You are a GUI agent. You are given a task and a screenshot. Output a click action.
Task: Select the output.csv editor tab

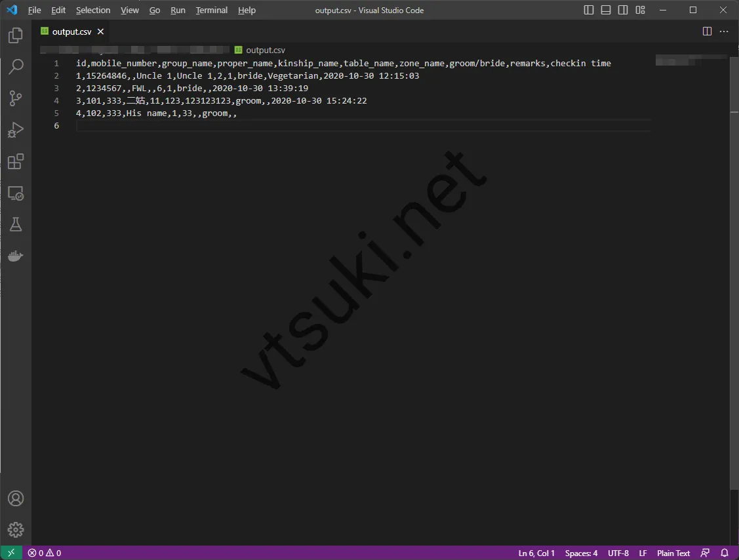tap(71, 31)
